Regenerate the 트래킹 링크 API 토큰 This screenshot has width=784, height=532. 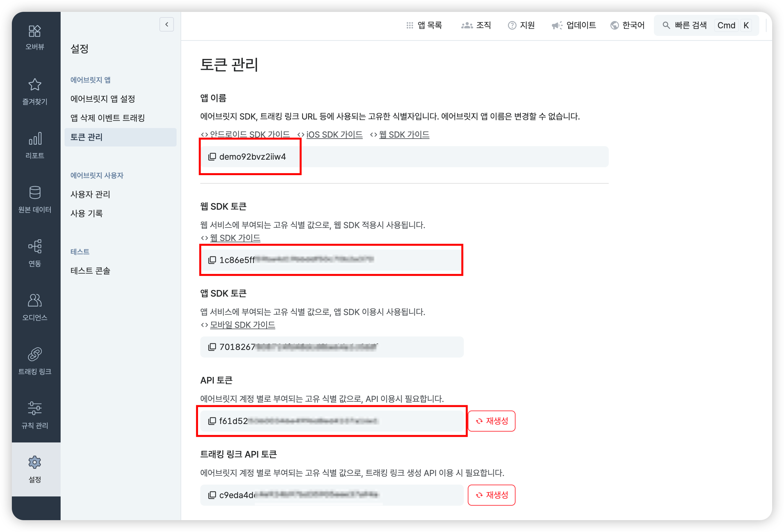491,495
